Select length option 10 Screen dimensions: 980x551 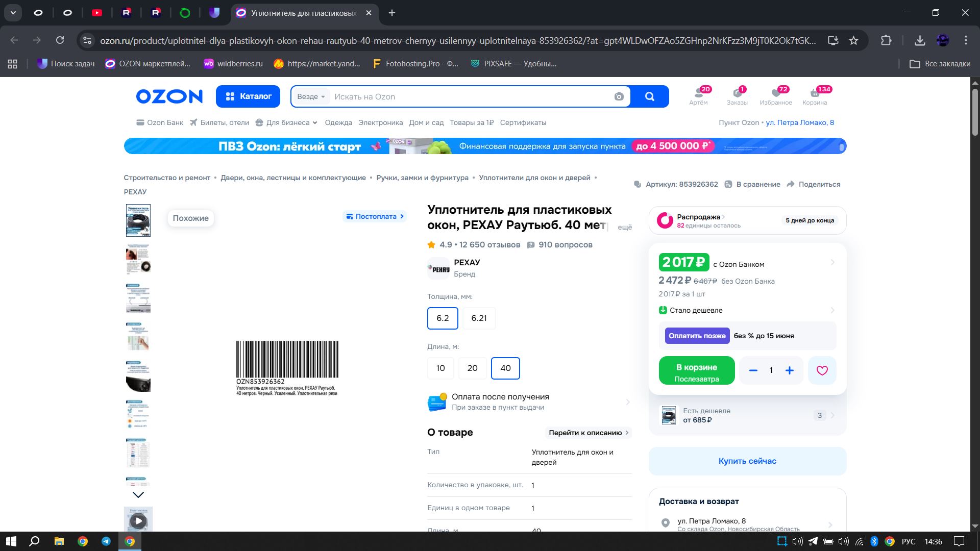[x=440, y=368]
